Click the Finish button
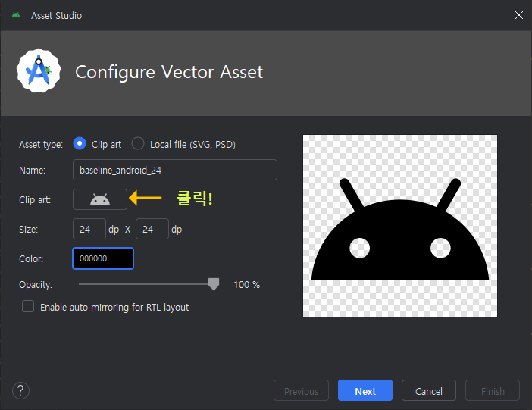This screenshot has width=532, height=410. click(x=493, y=390)
